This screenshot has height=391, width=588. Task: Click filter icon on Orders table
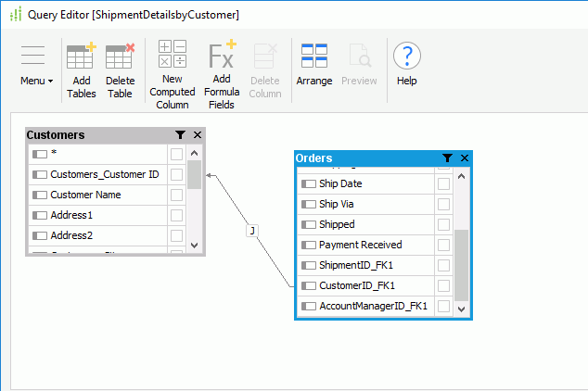tap(448, 158)
